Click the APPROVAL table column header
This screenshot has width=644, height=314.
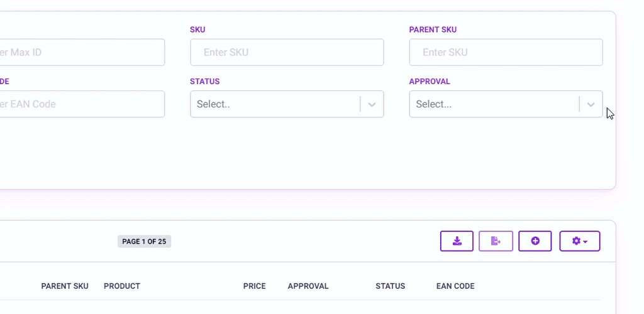(x=308, y=286)
